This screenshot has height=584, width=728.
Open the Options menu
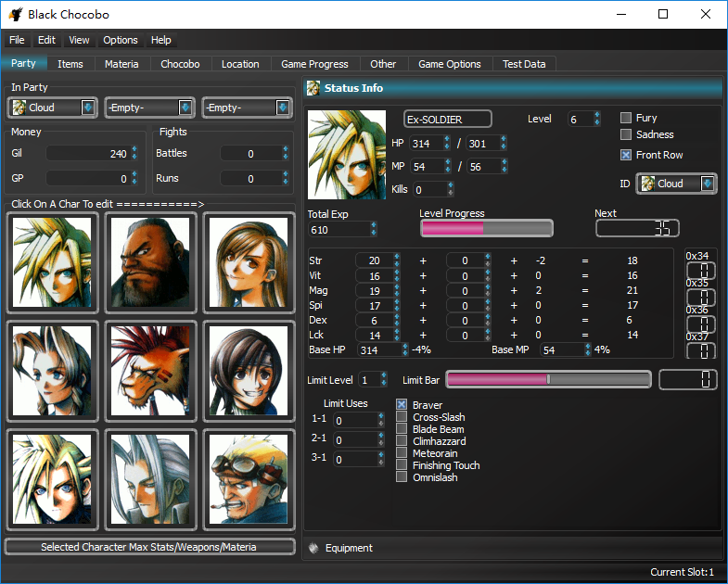point(121,40)
